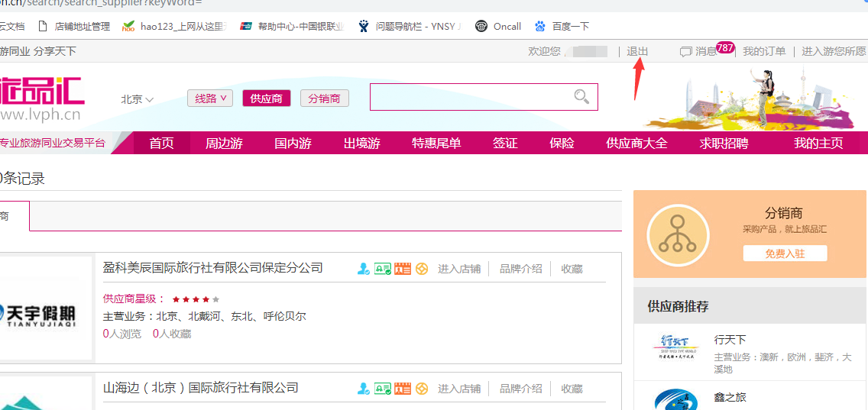The height and width of the screenshot is (410, 868).
Task: Click the four-star 供应商星级 rating
Action: tap(196, 299)
